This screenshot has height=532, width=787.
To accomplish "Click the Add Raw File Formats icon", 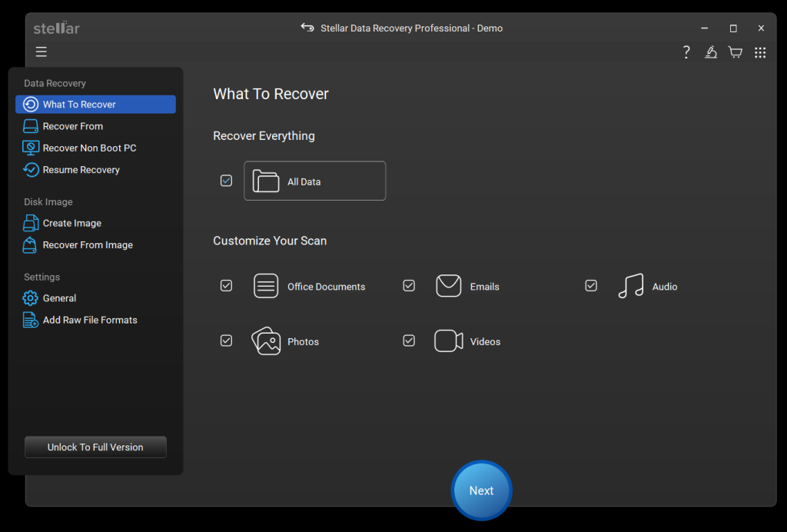I will 31,320.
